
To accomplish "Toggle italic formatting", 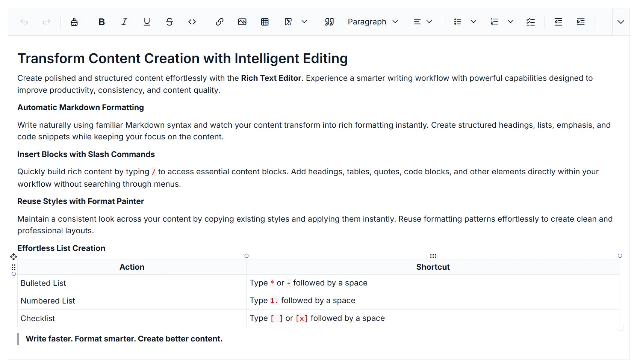I will tap(124, 22).
